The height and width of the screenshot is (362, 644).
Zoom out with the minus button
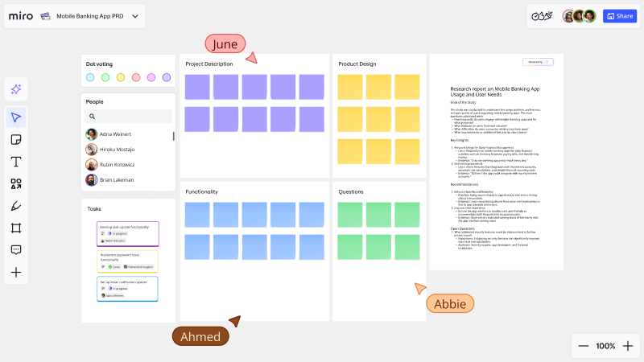point(583,346)
